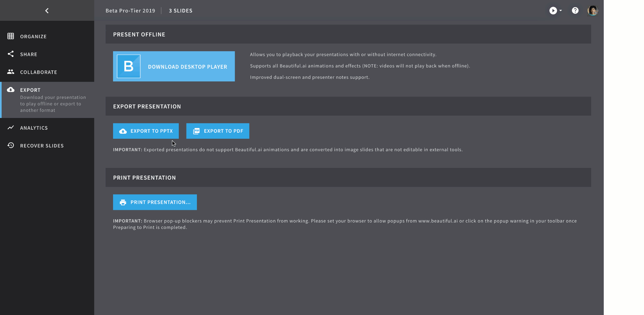Click Export to PDF button

pos(218,131)
